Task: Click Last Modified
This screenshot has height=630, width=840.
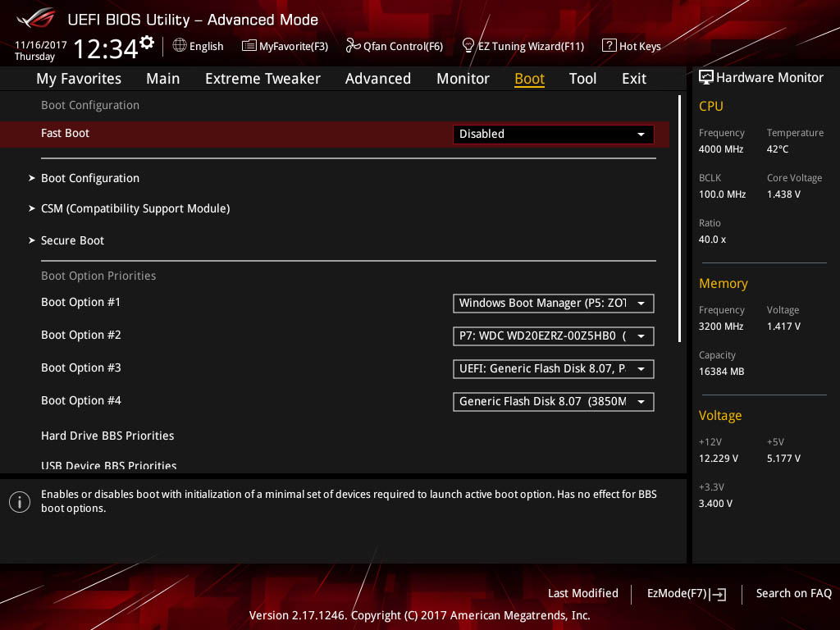Action: tap(583, 593)
